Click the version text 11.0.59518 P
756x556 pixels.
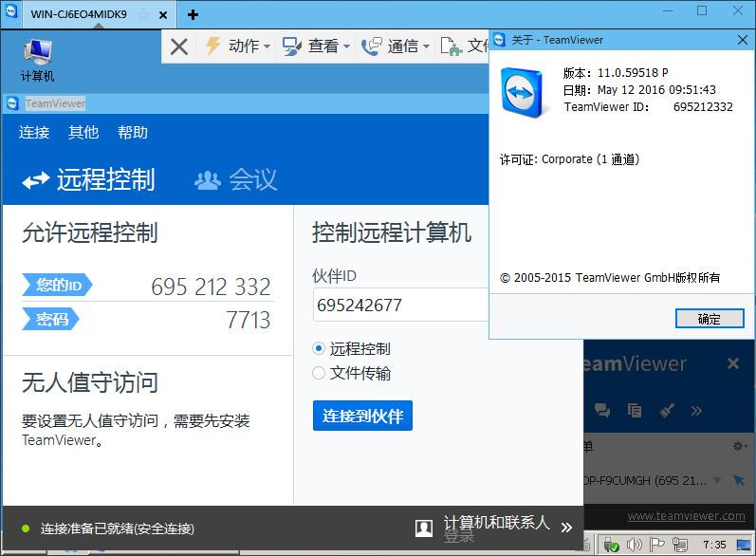[x=633, y=73]
